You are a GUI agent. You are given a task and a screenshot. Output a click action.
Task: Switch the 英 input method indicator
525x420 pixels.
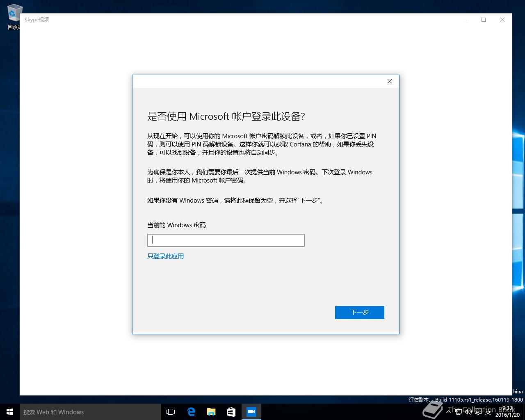click(488, 411)
